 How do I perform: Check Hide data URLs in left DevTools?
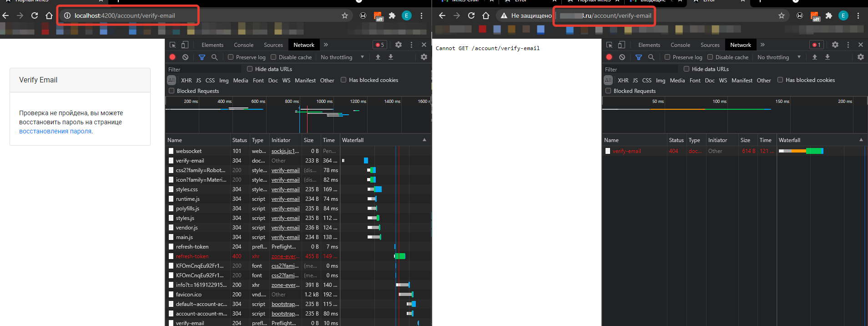pos(250,69)
